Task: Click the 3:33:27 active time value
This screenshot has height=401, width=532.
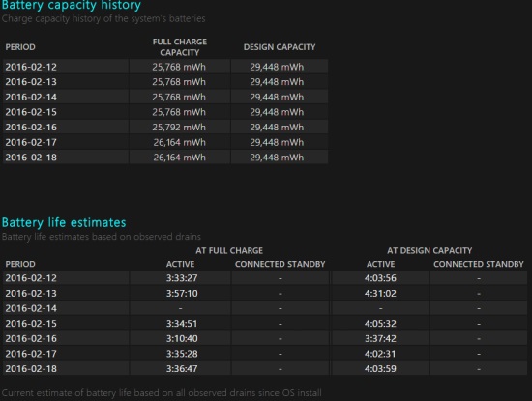Action: point(182,278)
